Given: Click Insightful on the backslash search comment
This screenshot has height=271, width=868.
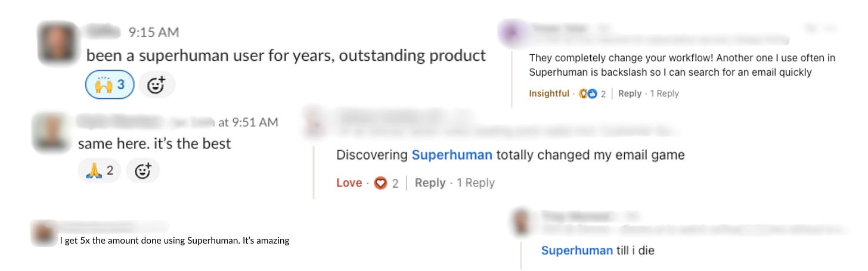Looking at the screenshot, I should [548, 94].
